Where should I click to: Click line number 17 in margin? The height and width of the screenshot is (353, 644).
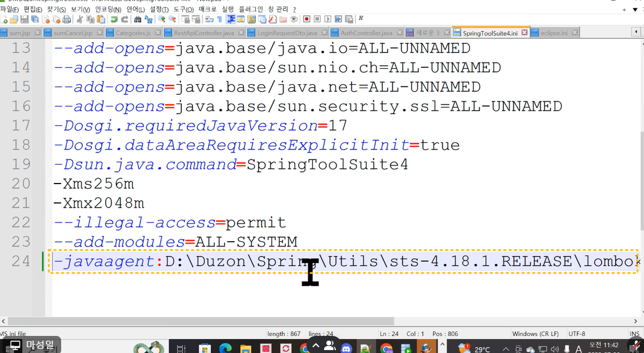21,125
